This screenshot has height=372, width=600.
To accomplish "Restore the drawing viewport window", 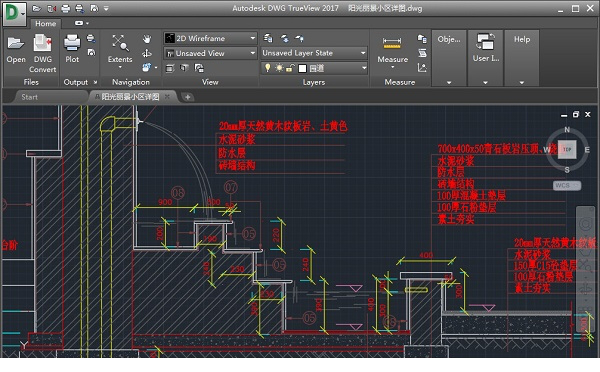I will coord(576,114).
